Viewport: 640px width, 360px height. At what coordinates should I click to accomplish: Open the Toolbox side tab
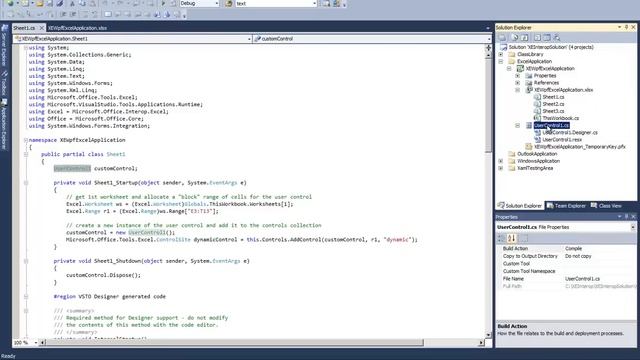[x=4, y=84]
